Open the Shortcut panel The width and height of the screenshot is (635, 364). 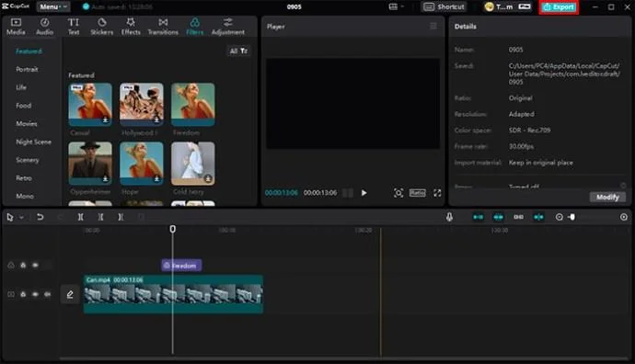(x=444, y=6)
